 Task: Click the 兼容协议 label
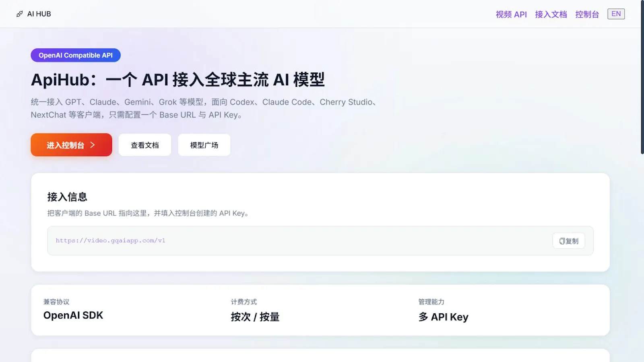point(56,302)
